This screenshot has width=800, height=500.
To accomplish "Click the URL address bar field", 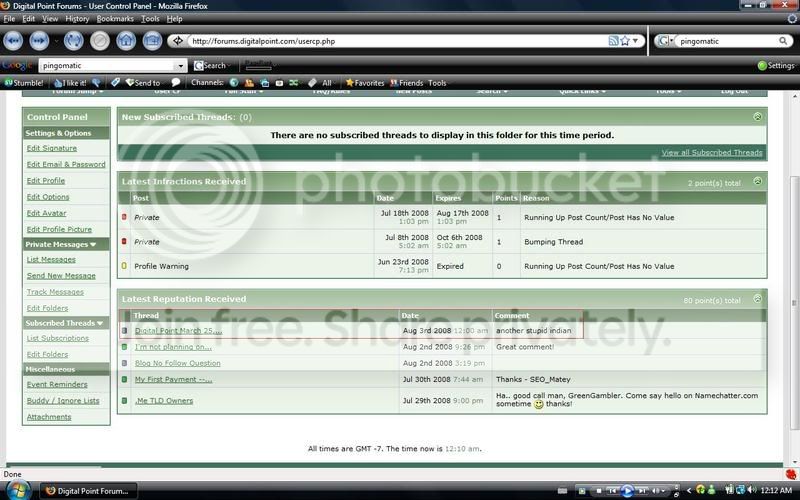I will coord(398,41).
